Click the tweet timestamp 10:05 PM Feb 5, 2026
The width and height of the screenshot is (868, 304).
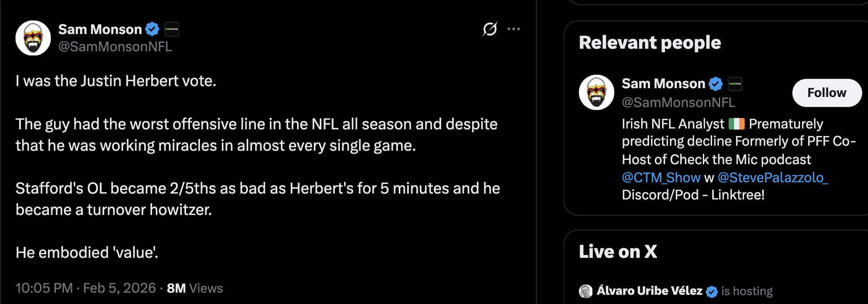click(86, 288)
